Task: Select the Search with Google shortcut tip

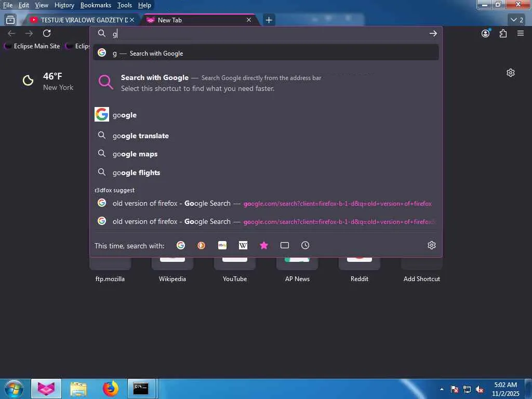Action: (266, 83)
